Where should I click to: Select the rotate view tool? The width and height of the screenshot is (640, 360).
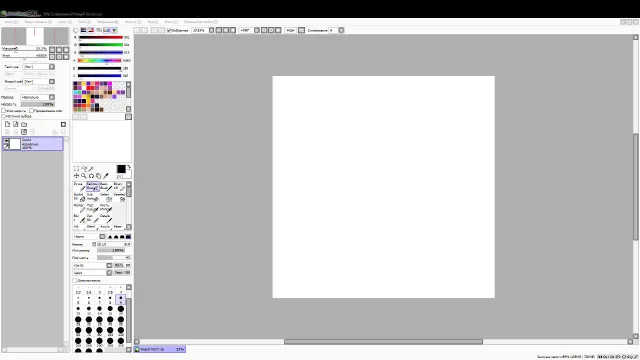click(x=91, y=176)
